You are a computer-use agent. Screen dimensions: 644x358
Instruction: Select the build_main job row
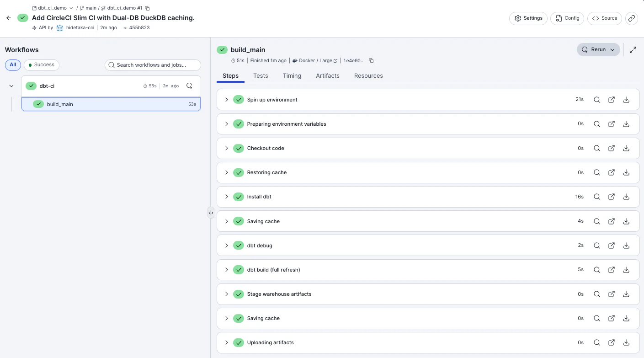pos(111,104)
